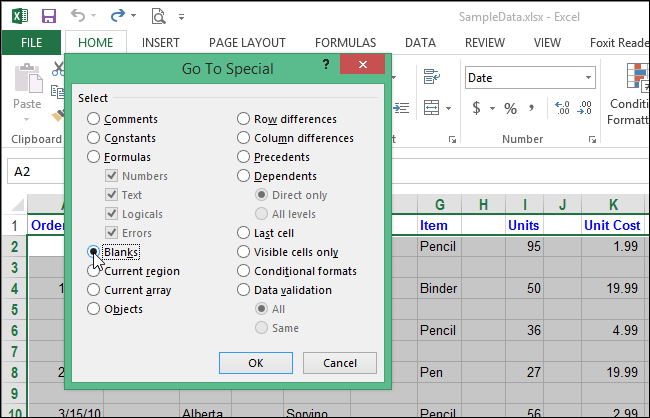Select the Row differences radio button
This screenshot has width=650, height=418.
pyautogui.click(x=244, y=119)
